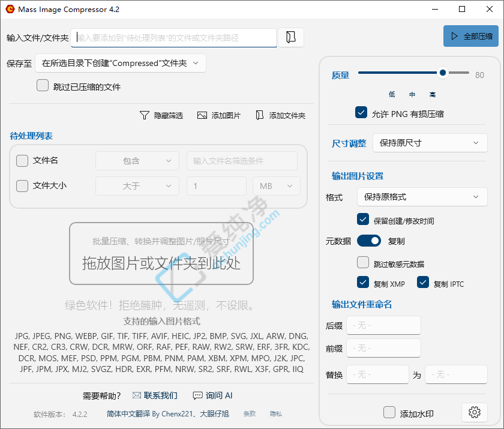Click the 替换 source text field

tap(377, 374)
